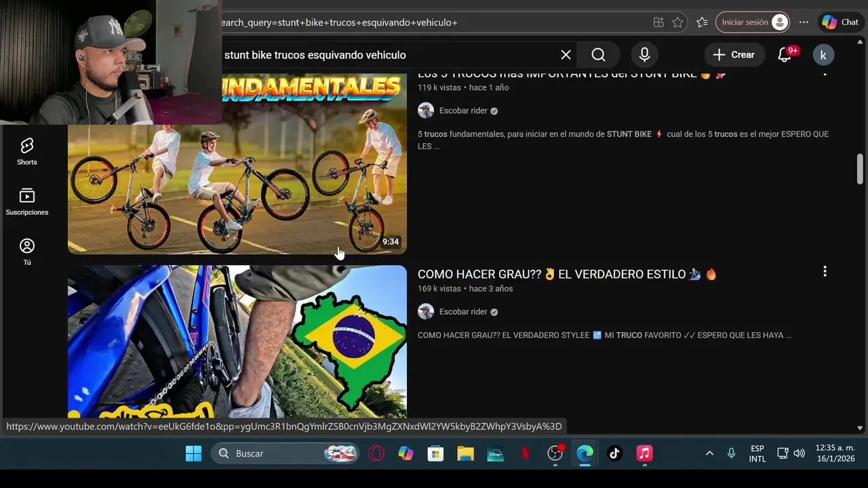The height and width of the screenshot is (488, 868).
Task: Click the MI TRUCO FAVORITO description text
Action: coord(604,335)
